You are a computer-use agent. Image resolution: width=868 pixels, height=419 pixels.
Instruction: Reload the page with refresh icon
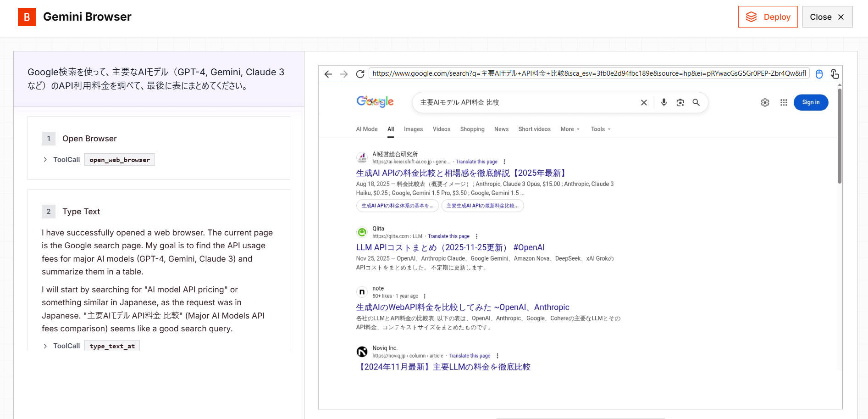point(360,74)
